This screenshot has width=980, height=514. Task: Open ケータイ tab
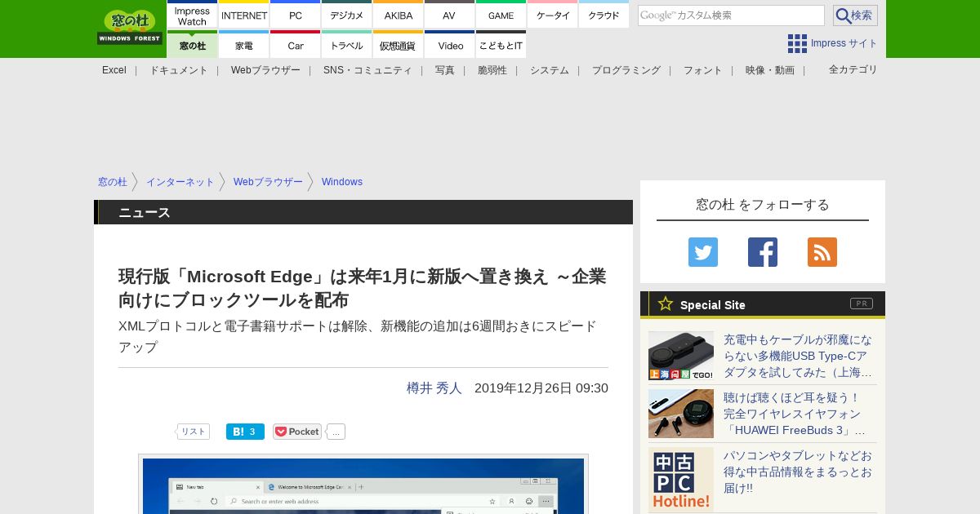tap(553, 16)
